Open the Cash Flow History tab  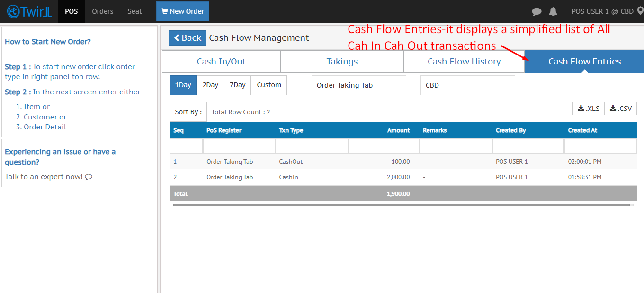pyautogui.click(x=464, y=62)
